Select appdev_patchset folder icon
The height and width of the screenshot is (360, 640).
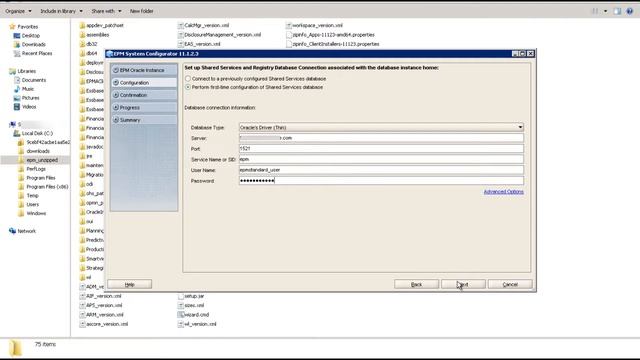point(82,25)
